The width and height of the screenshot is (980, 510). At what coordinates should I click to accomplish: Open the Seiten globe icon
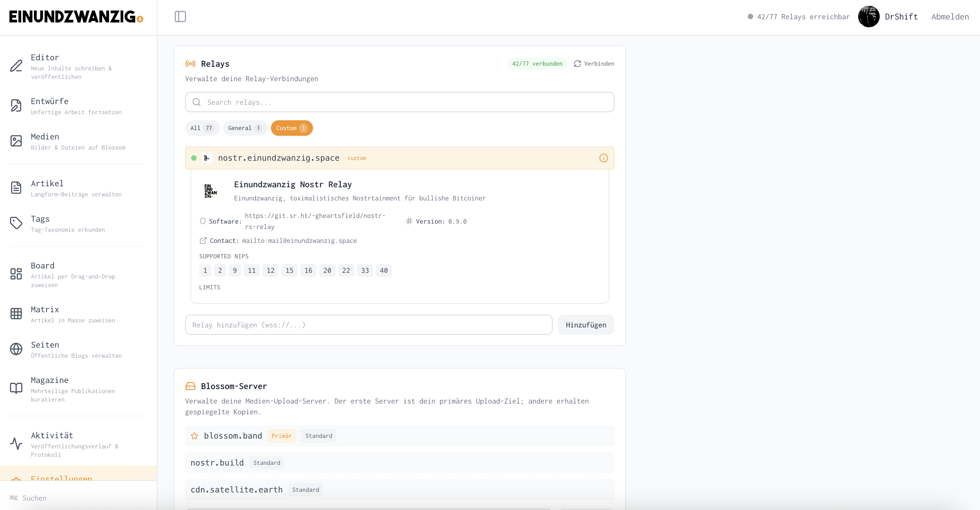[x=16, y=349]
